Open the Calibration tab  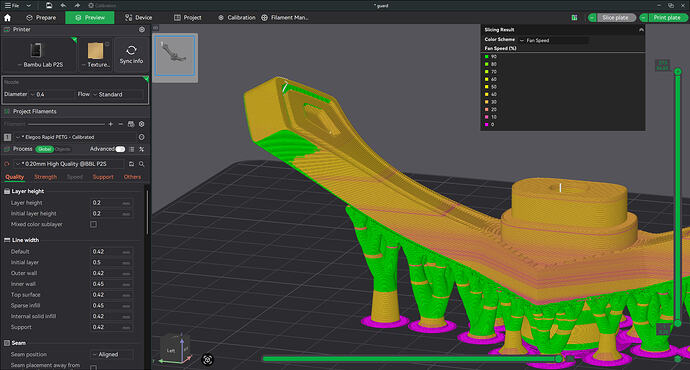237,18
